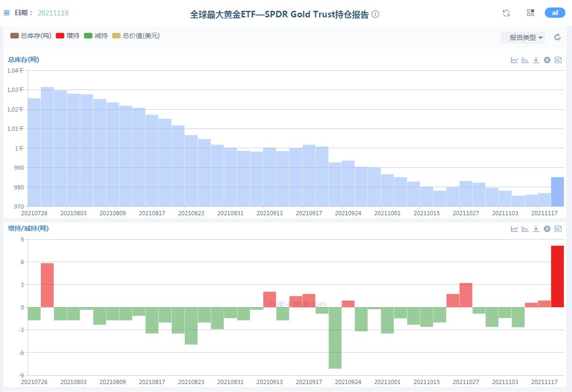Click the 1.04千 y-axis label
The height and width of the screenshot is (392, 572).
pos(15,70)
